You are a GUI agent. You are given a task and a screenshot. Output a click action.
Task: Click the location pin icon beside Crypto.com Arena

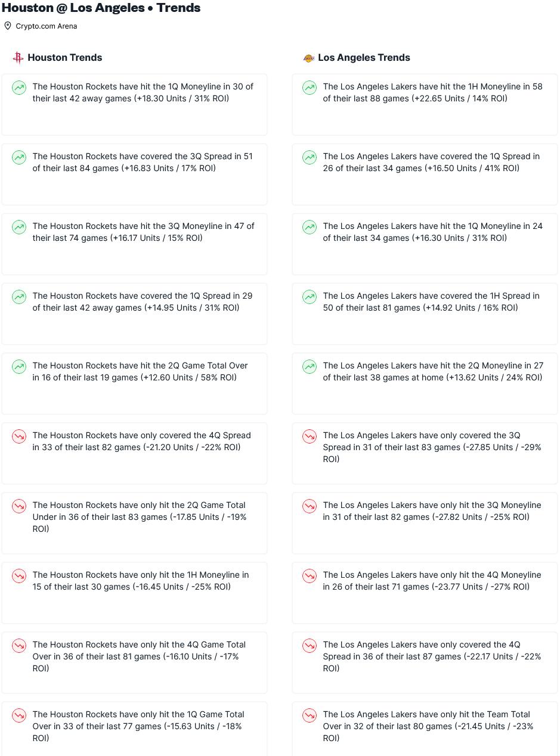8,26
